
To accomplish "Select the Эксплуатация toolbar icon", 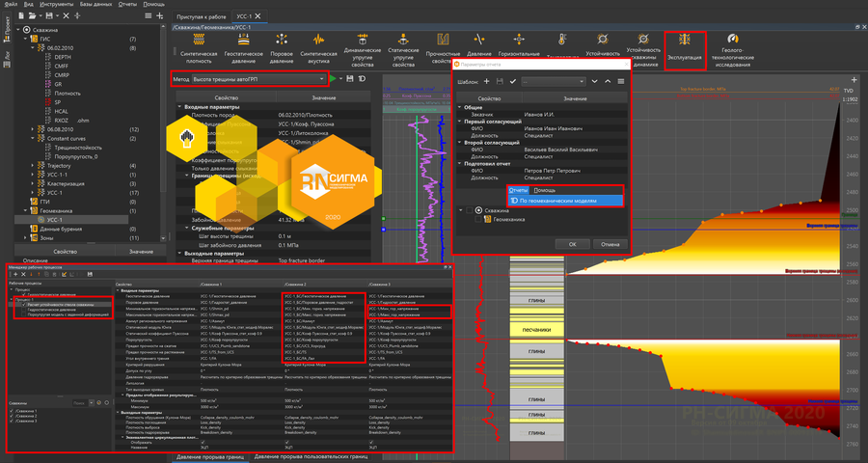I will coord(685,43).
